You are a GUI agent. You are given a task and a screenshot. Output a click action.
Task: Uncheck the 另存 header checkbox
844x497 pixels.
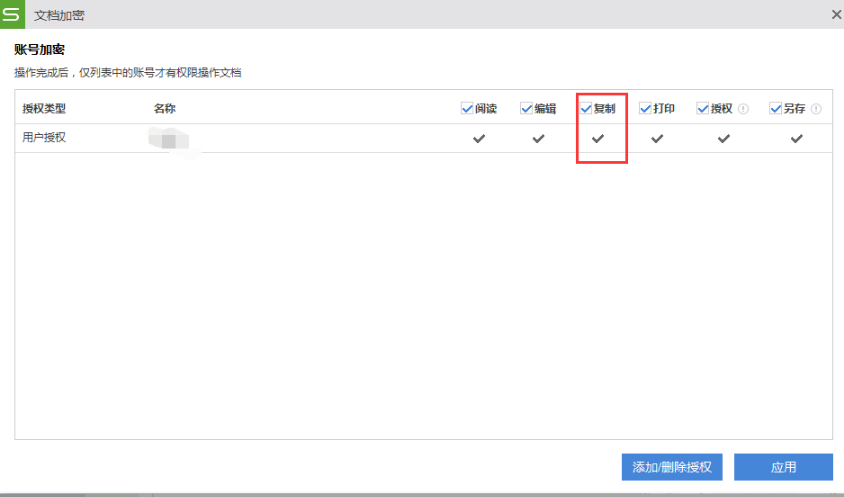click(x=775, y=108)
